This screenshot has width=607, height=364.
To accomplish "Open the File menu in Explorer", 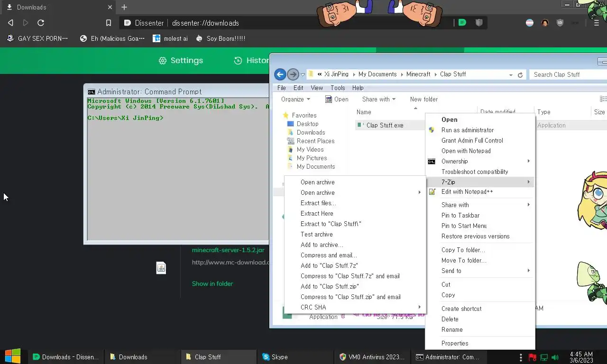I will (x=282, y=88).
